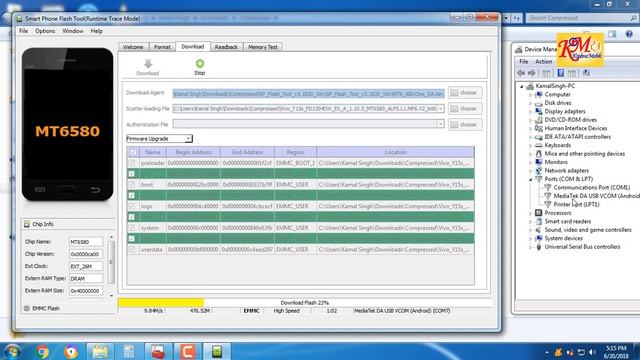
Task: Select Universal Serial Bus controllers icon
Action: pos(539,247)
